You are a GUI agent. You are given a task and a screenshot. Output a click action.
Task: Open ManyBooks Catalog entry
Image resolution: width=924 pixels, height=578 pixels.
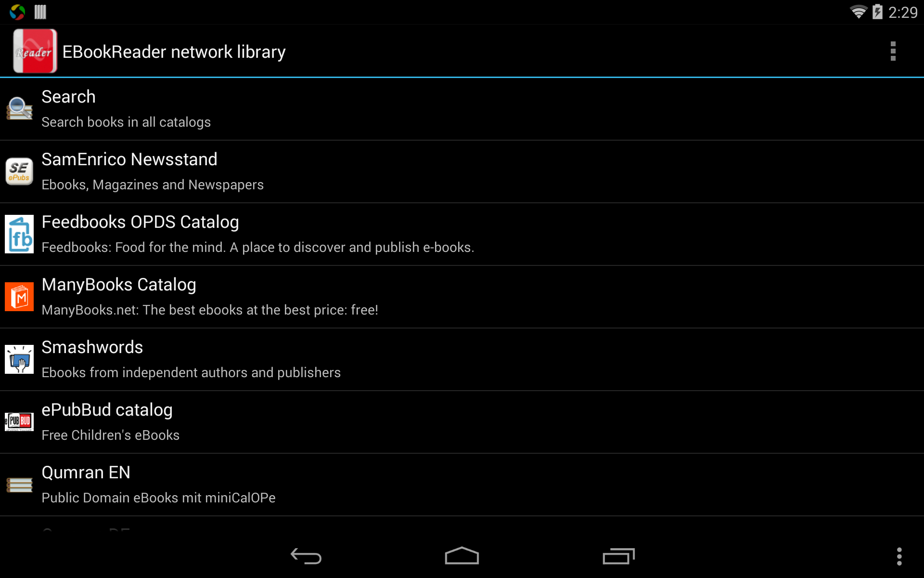[462, 297]
